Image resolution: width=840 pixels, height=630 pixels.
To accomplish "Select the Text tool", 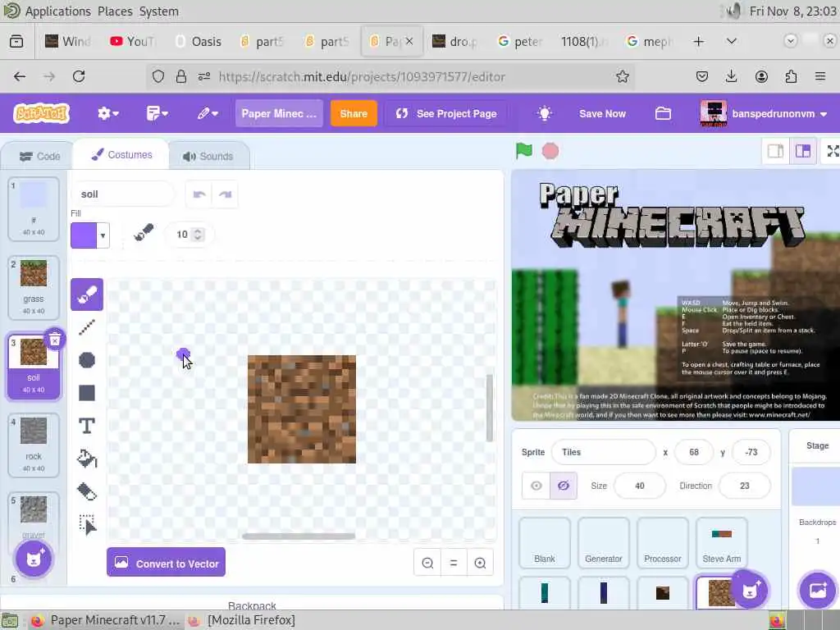I will (87, 426).
